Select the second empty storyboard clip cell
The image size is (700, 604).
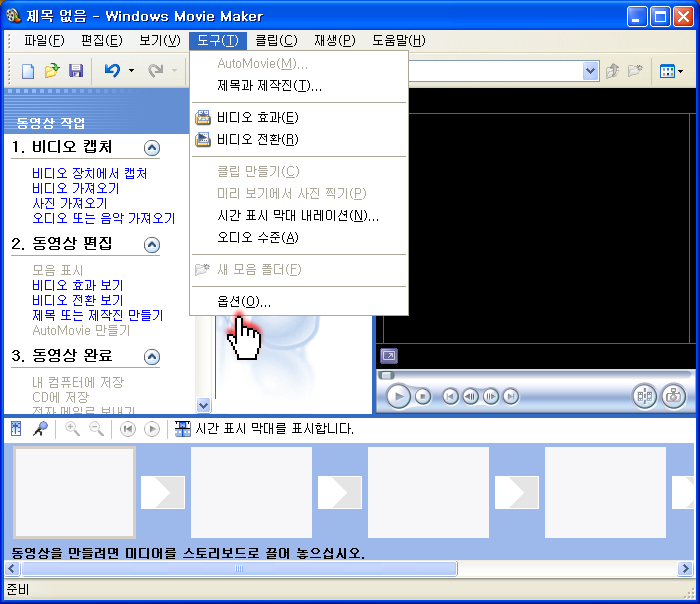coord(251,492)
